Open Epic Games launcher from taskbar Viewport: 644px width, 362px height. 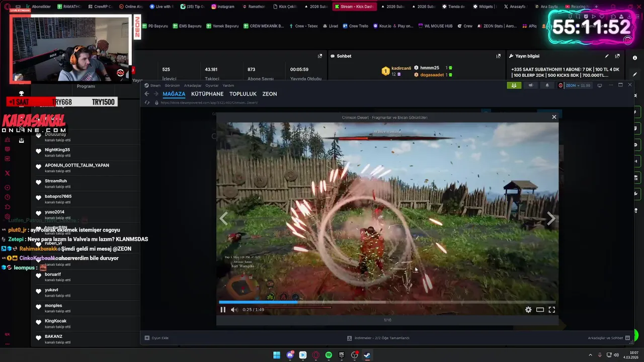coord(342,355)
